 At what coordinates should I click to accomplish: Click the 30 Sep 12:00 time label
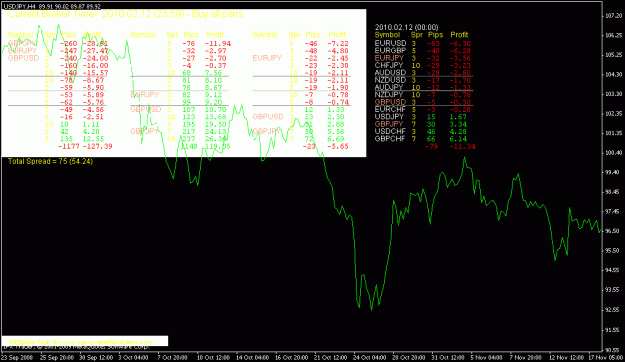tap(95, 358)
